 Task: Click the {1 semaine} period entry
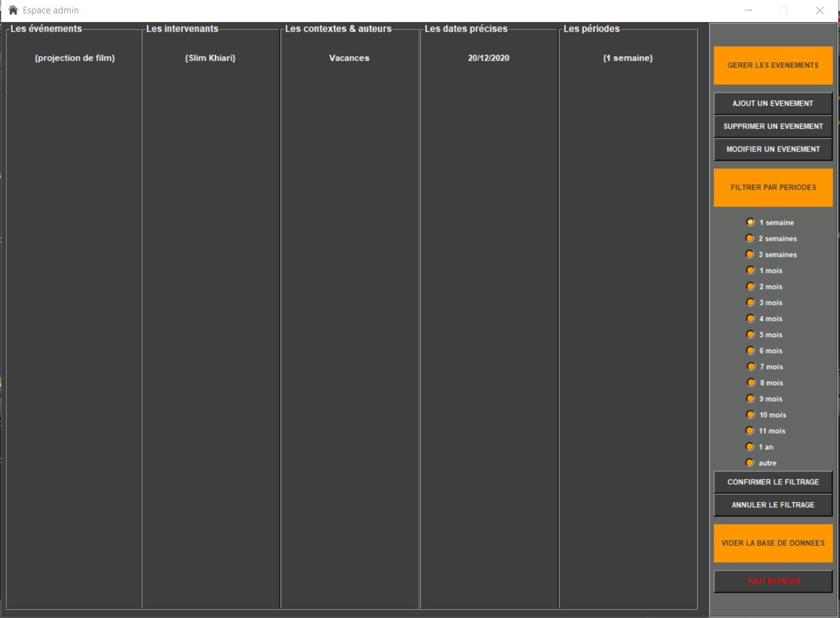click(x=628, y=58)
